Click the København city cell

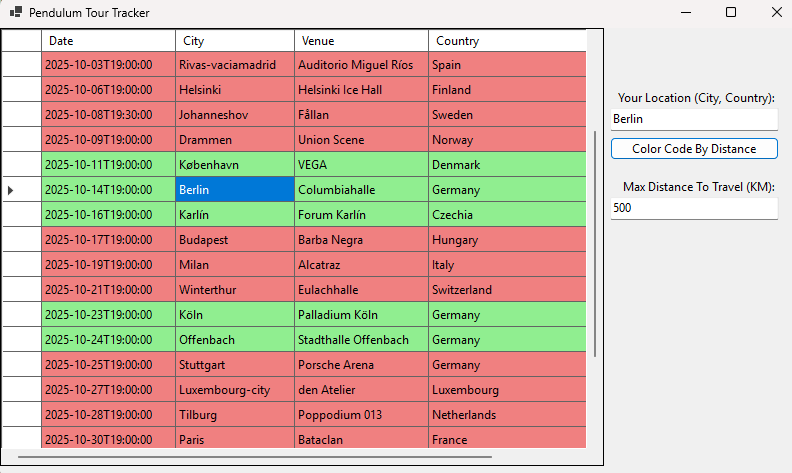pos(235,165)
